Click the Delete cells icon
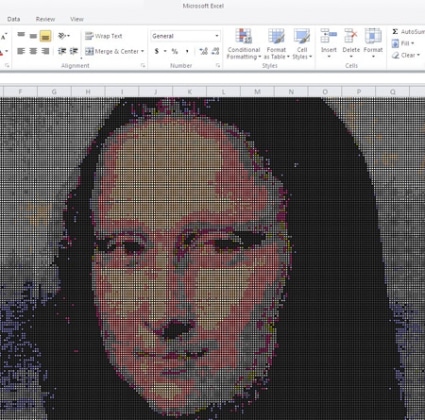 (351, 36)
